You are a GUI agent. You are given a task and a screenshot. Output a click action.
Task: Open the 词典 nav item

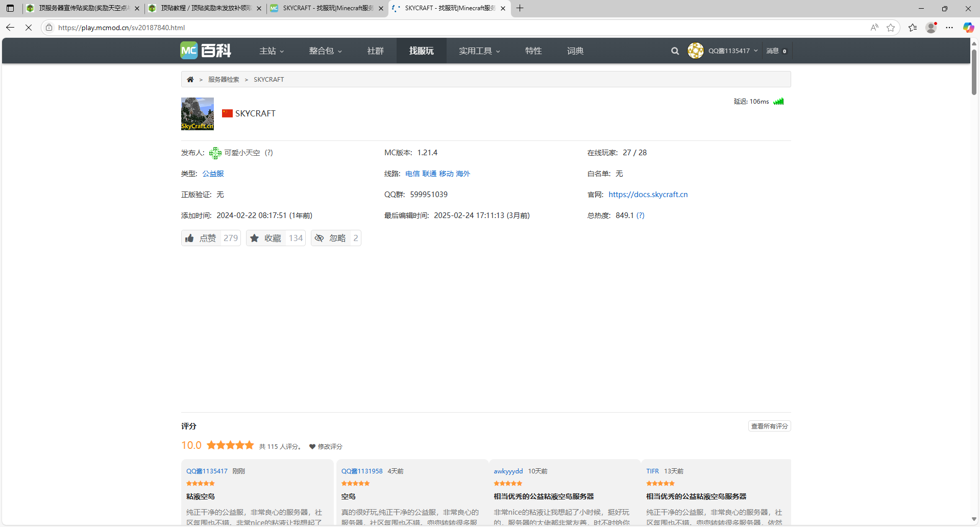pyautogui.click(x=575, y=51)
